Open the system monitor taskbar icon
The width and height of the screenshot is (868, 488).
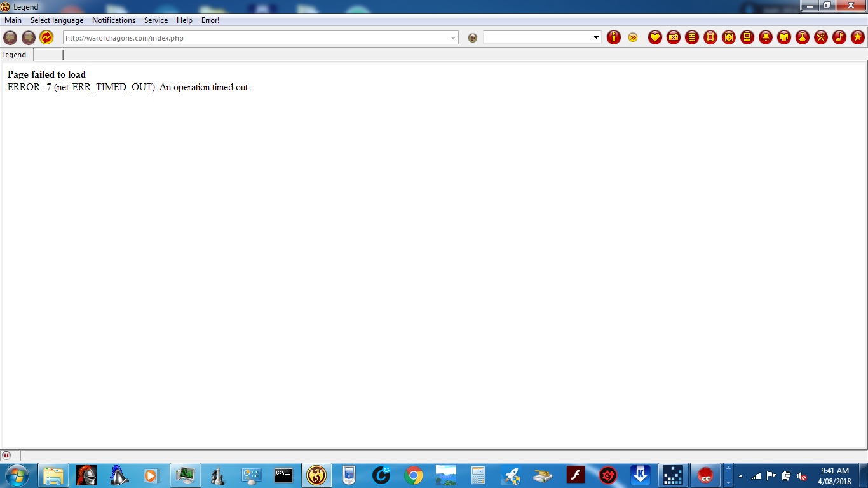pos(186,475)
